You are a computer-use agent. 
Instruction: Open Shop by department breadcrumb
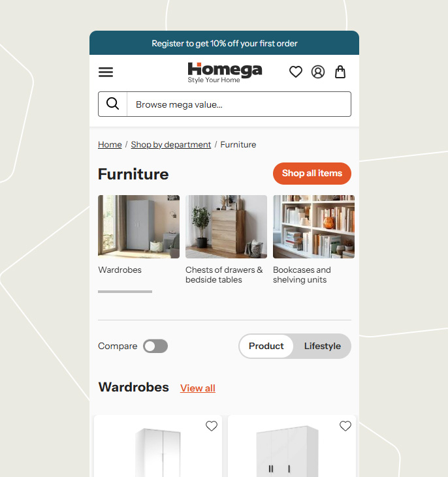171,144
